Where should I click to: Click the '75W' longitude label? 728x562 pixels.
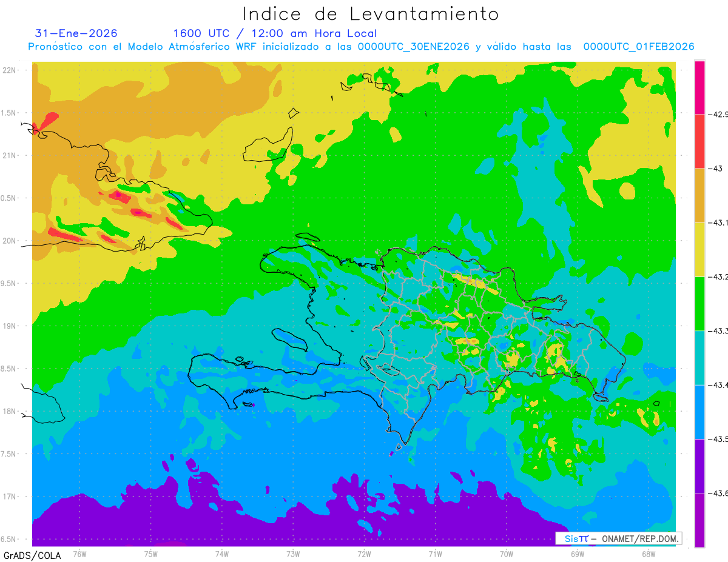tap(150, 554)
